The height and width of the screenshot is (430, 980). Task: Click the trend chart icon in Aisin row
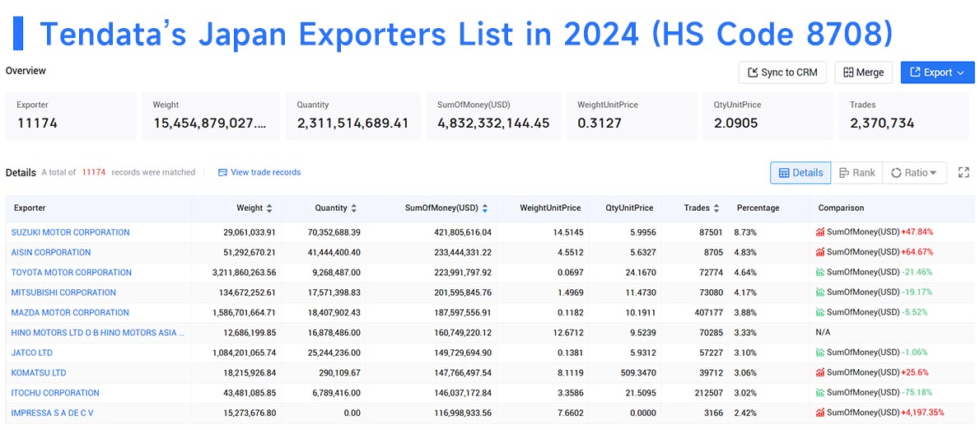click(x=820, y=253)
